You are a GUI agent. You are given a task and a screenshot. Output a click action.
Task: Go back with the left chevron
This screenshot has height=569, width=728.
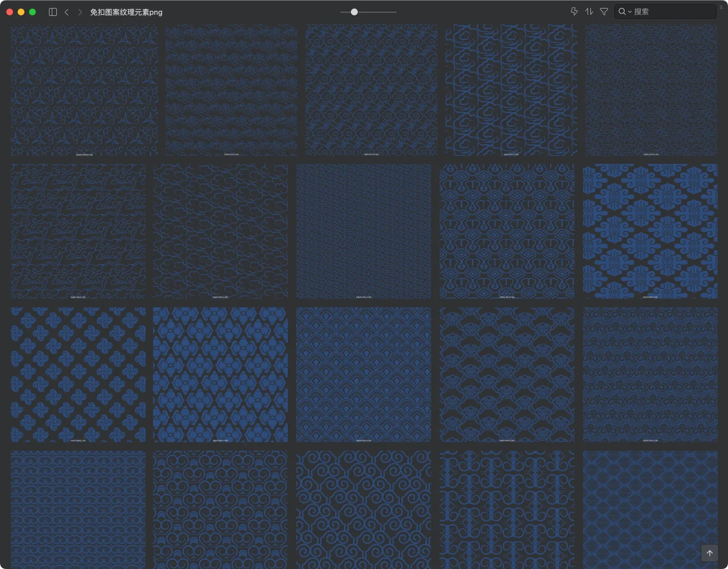tap(67, 12)
